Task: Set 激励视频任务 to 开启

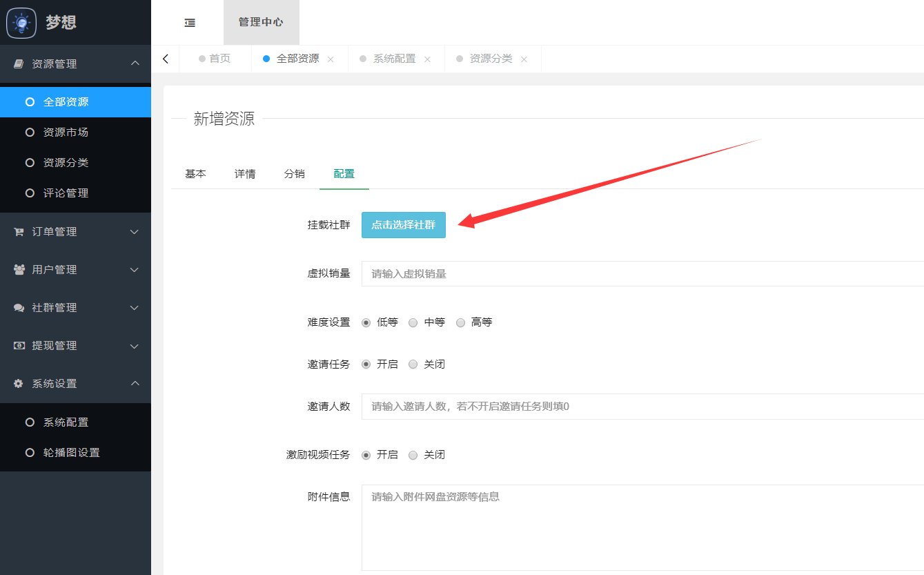Action: click(366, 455)
